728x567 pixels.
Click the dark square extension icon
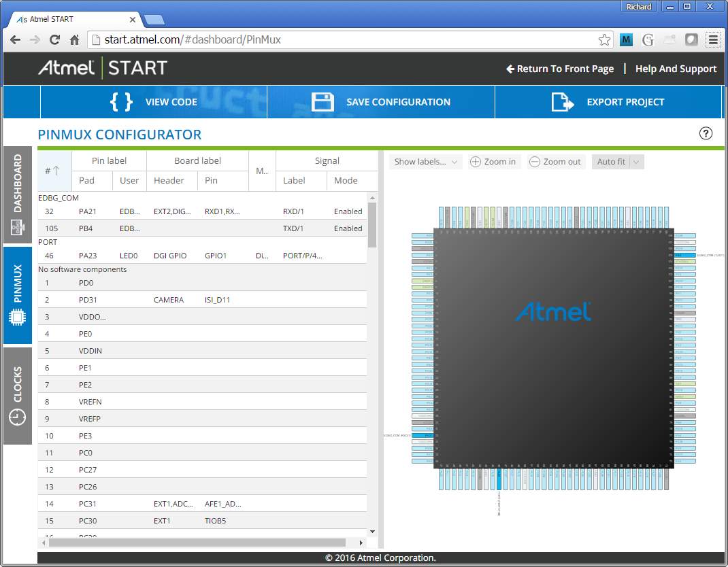(691, 40)
